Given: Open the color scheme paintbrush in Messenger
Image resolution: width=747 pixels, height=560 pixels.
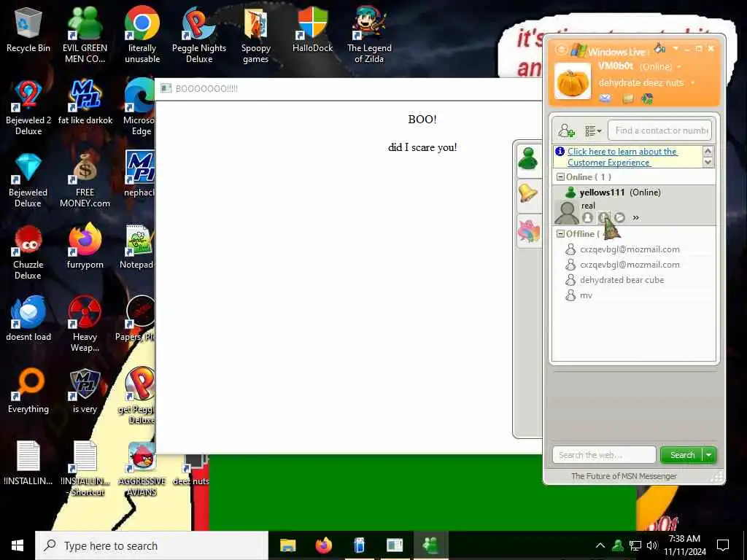Looking at the screenshot, I should [x=659, y=48].
